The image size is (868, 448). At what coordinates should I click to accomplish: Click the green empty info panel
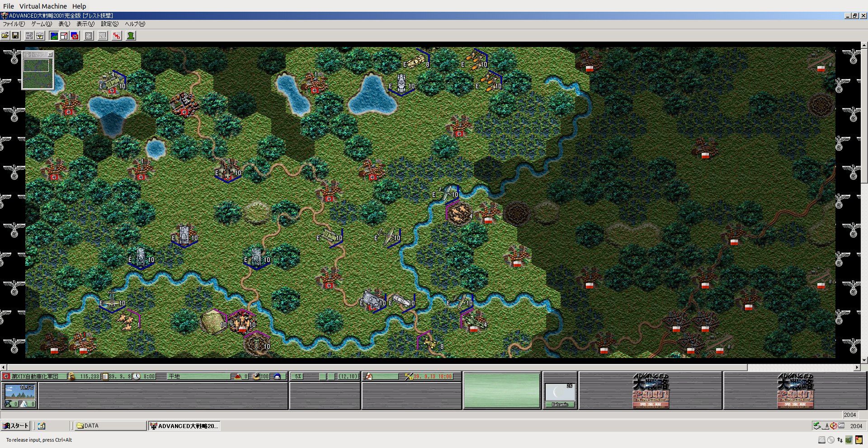point(502,391)
